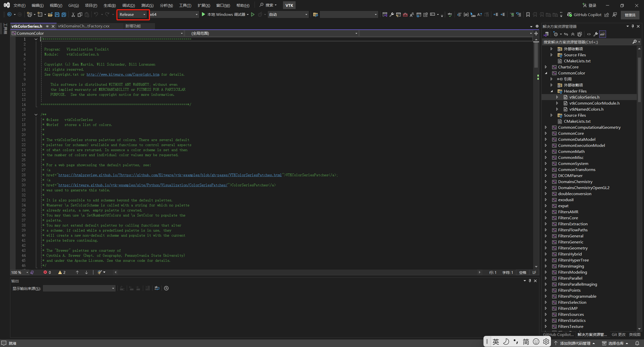
Task: Expand the Header Files folder node
Action: (x=552, y=91)
